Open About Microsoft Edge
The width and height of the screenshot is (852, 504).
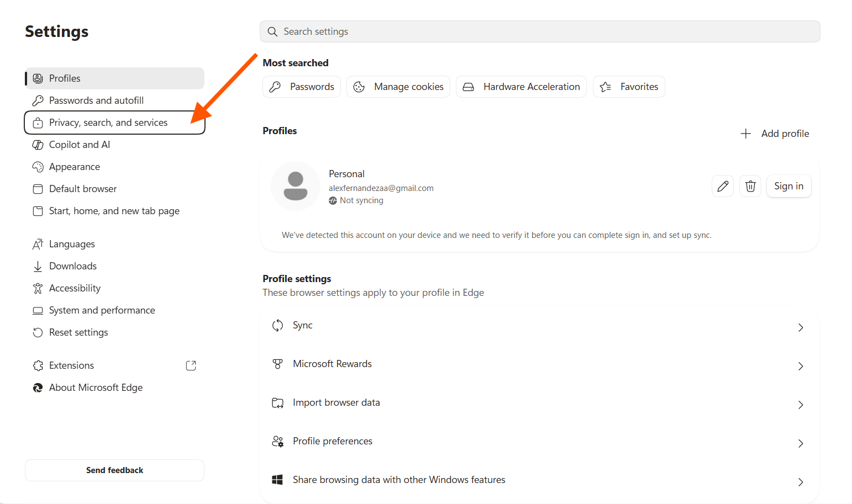coord(114,388)
